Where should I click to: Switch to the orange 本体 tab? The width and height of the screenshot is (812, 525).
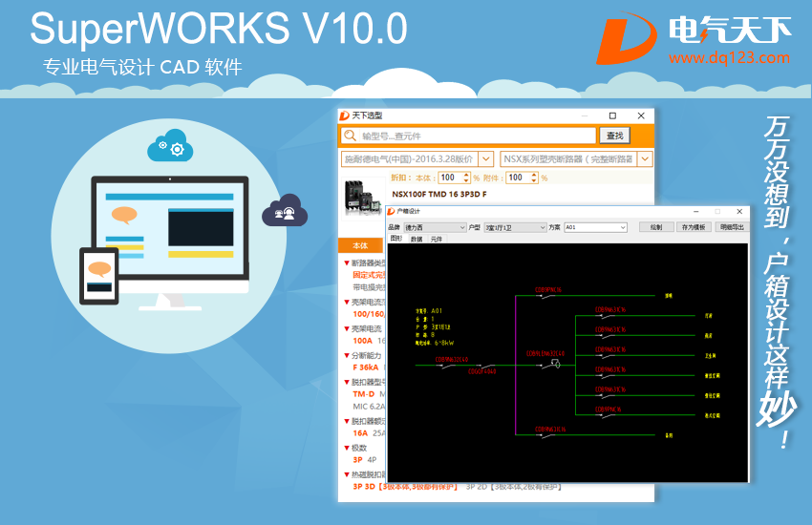click(x=360, y=245)
